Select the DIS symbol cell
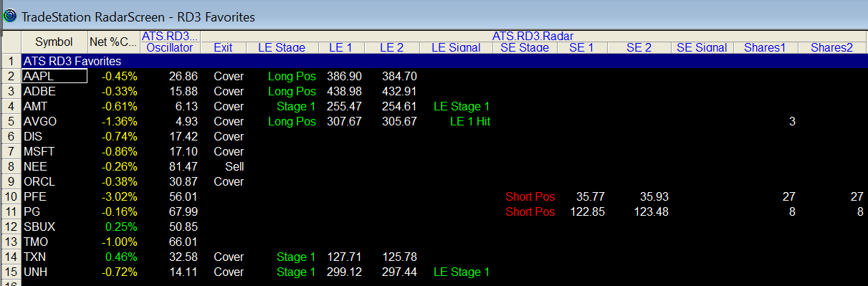Viewport: 868px width, 286px height. click(54, 136)
